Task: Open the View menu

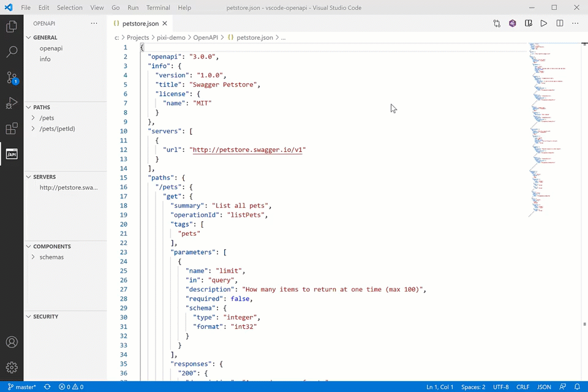Action: pos(97,7)
